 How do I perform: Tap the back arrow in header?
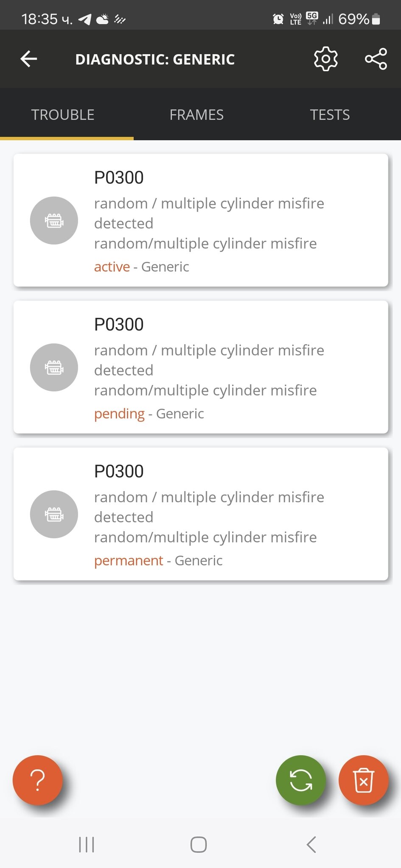[x=29, y=59]
